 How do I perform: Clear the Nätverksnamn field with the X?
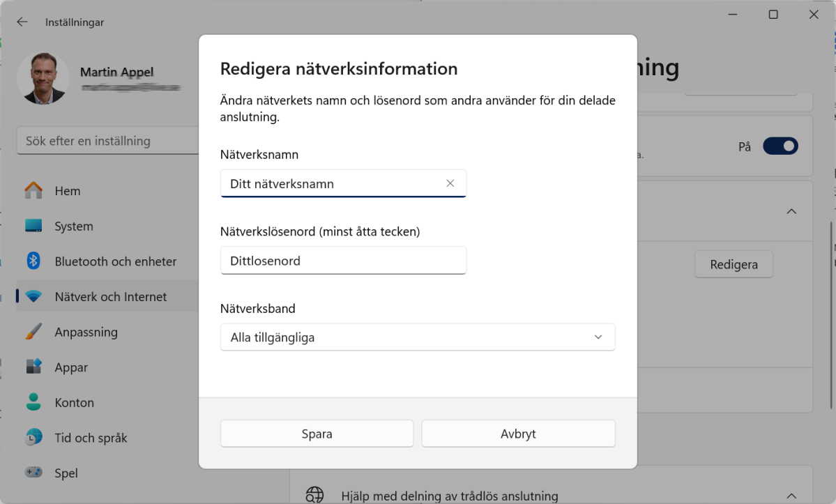[x=450, y=183]
